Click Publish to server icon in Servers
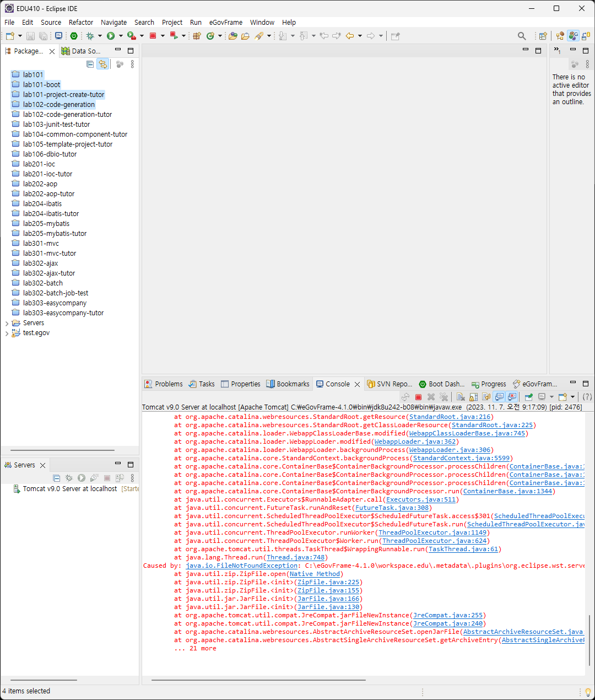 click(120, 478)
